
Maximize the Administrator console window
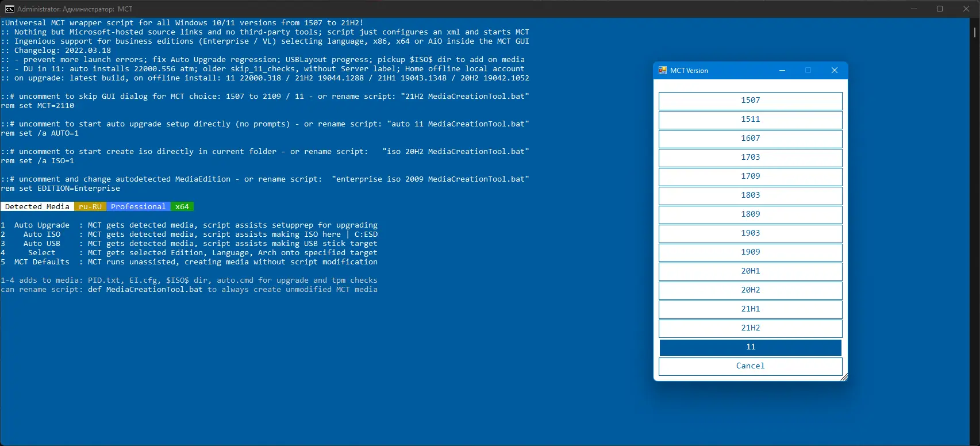(940, 9)
